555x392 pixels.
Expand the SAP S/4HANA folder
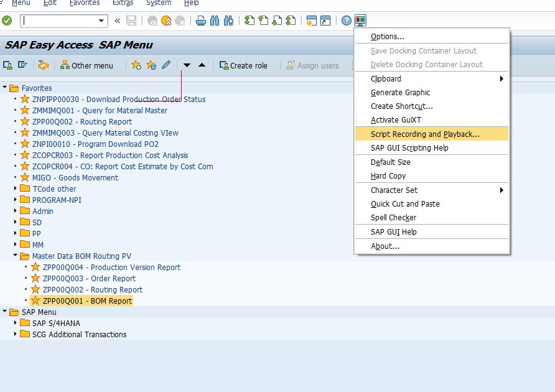(x=15, y=322)
